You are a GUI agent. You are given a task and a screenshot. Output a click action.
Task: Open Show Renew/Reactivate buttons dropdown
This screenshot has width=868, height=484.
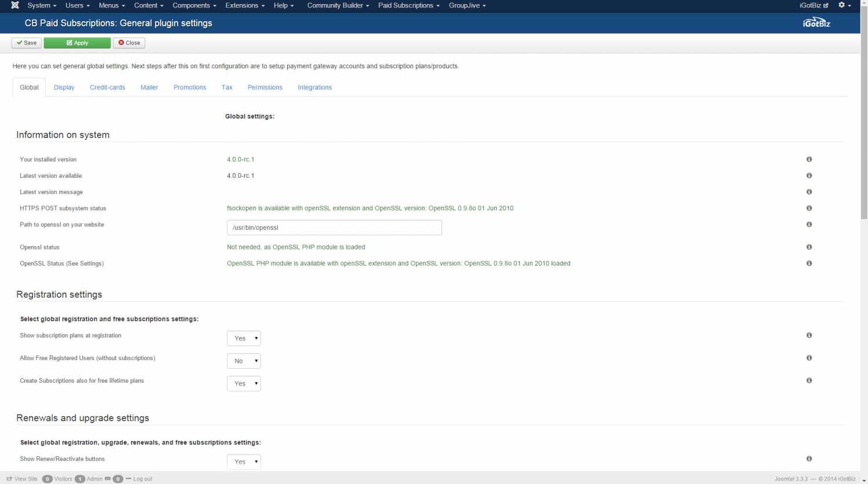244,461
